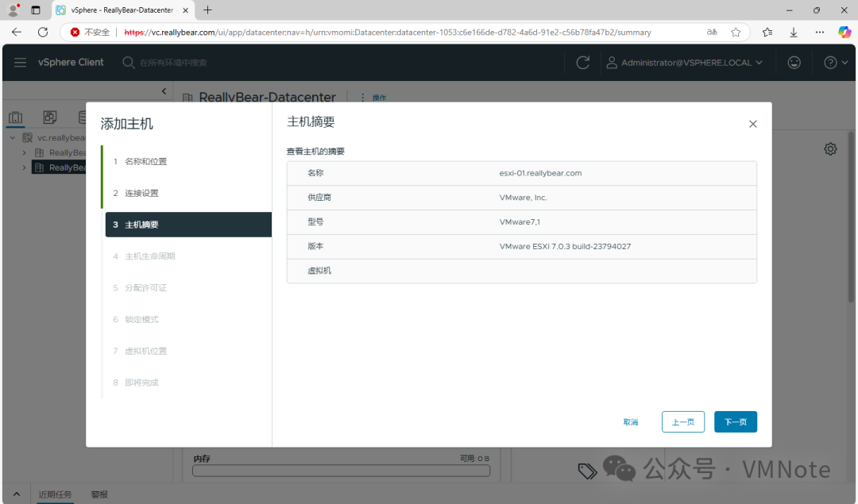Reload the page with the browser refresh icon
The image size is (858, 504).
[x=43, y=33]
